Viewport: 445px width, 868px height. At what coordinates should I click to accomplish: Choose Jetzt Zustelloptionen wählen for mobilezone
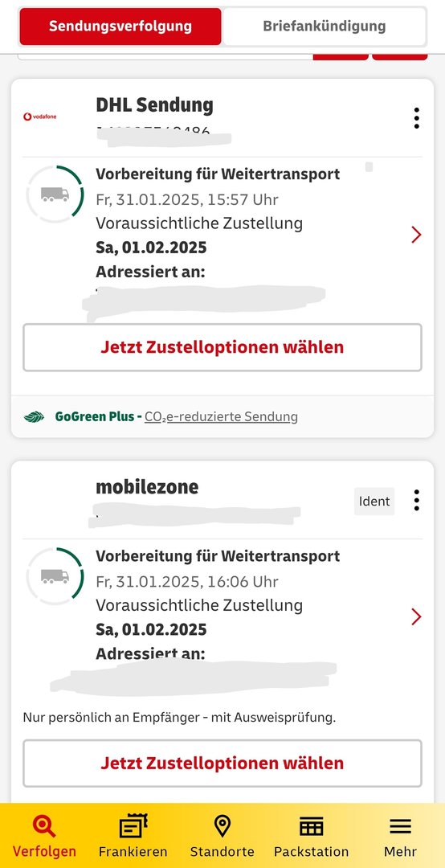pos(222,764)
